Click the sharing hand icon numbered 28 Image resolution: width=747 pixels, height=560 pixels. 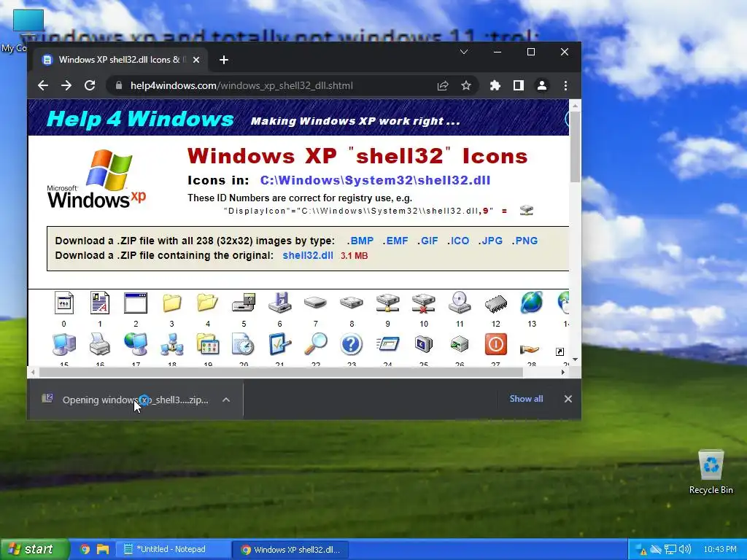530,349
